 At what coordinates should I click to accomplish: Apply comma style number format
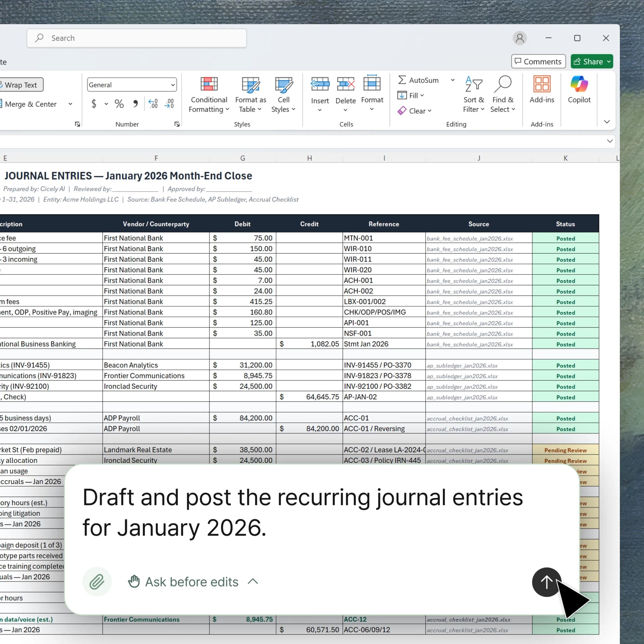click(x=135, y=104)
